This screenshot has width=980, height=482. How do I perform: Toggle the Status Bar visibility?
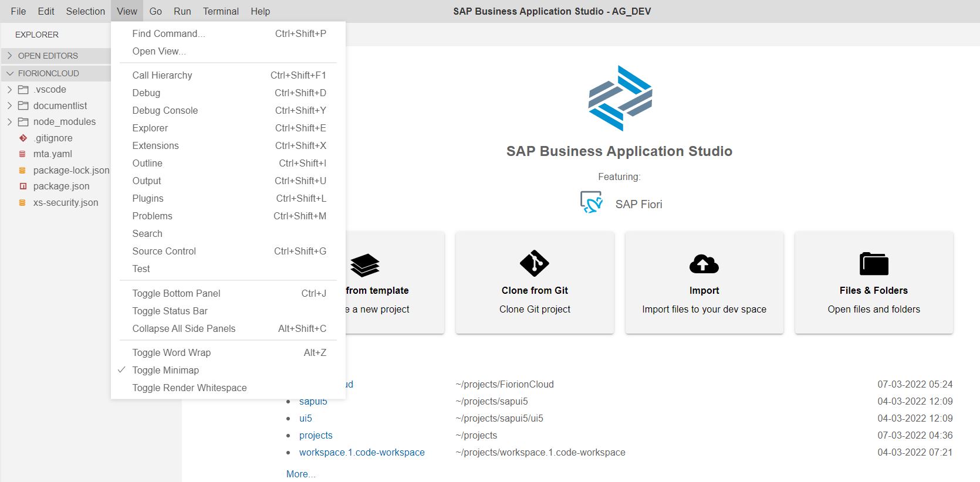click(x=170, y=311)
